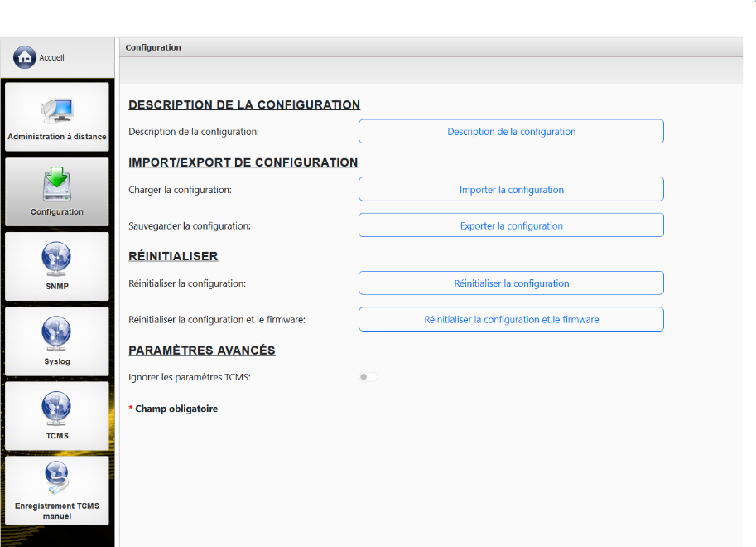The image size is (756, 547).
Task: Click Importer la configuration button
Action: 511,190
